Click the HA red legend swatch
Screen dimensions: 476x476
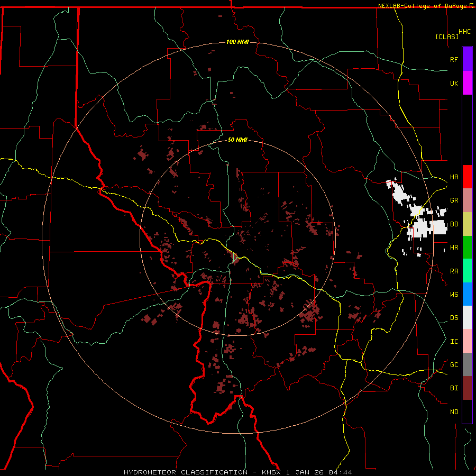[x=467, y=177]
